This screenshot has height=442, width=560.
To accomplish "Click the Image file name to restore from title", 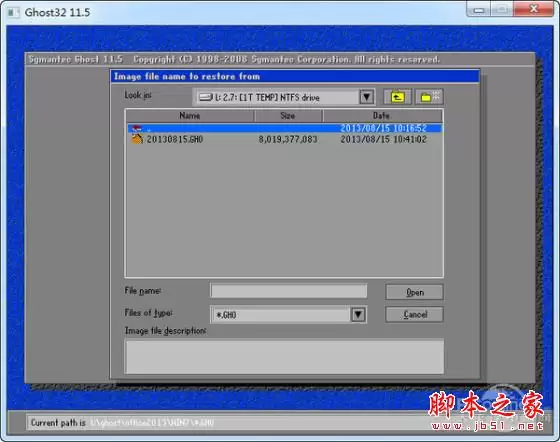I will pyautogui.click(x=187, y=76).
